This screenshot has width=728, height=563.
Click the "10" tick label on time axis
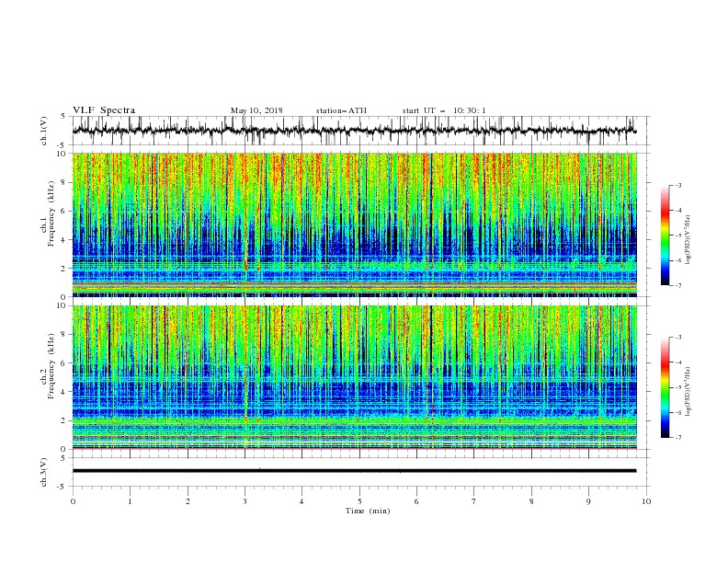[646, 501]
